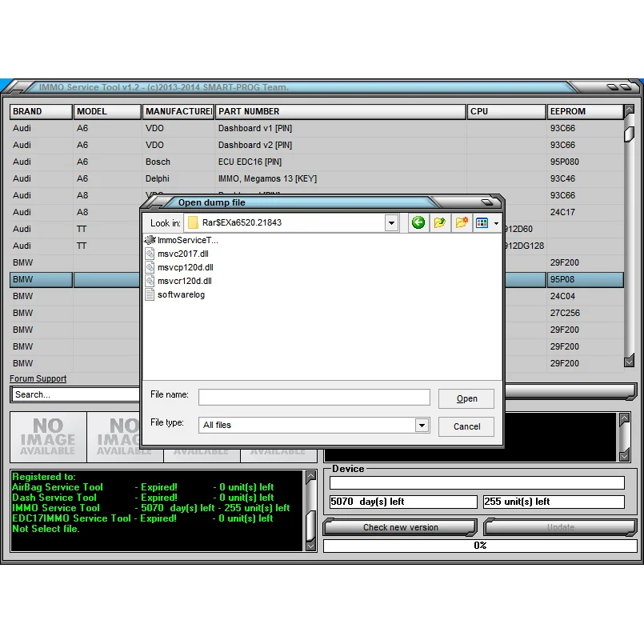Open the view menu icon in dialog
This screenshot has height=644, width=644.
coord(482,222)
